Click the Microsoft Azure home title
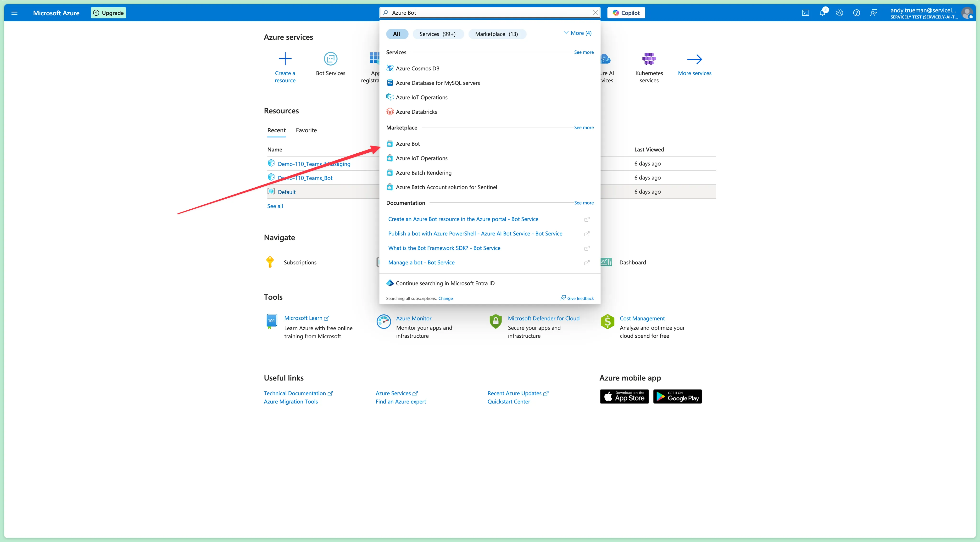The width and height of the screenshot is (980, 542). 56,13
